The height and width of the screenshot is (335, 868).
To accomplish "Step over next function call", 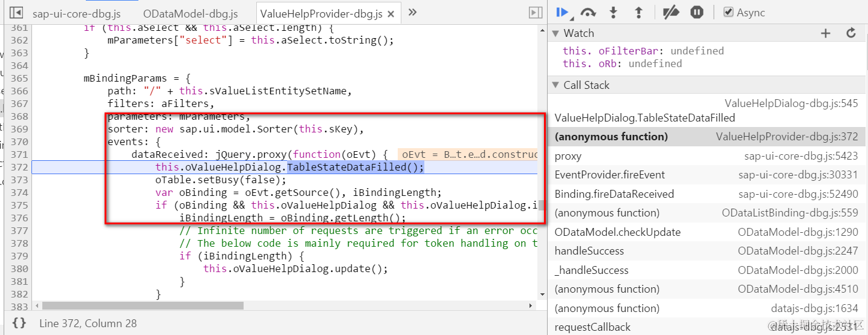I will tap(588, 12).
